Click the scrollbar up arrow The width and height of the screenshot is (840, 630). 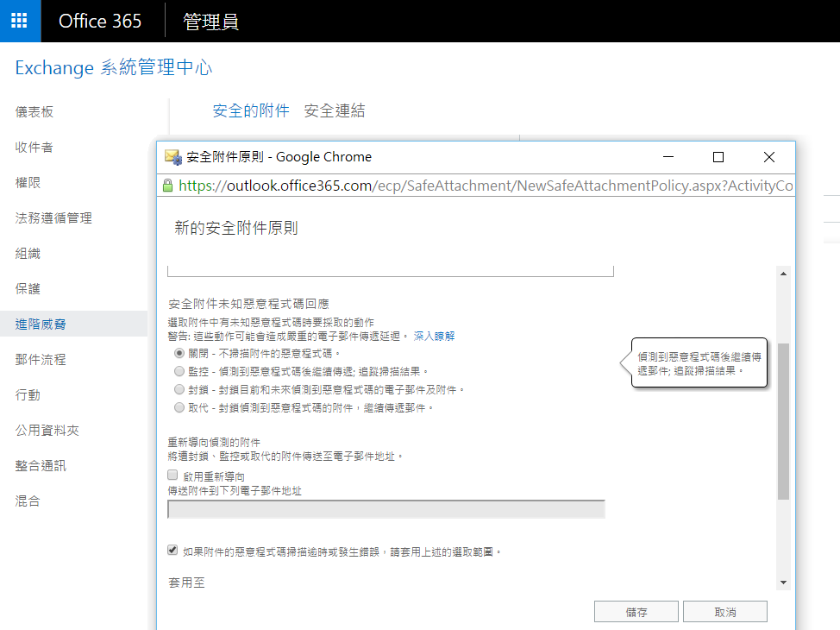point(783,274)
